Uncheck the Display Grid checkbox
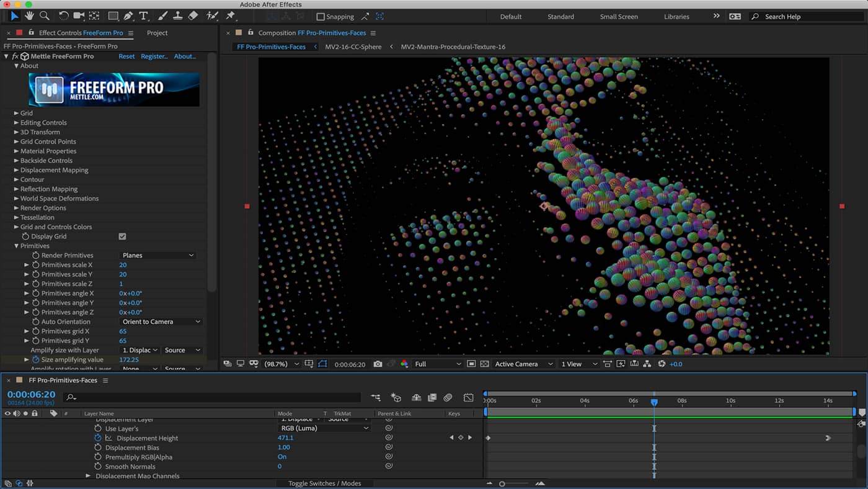868x489 pixels. coord(122,236)
